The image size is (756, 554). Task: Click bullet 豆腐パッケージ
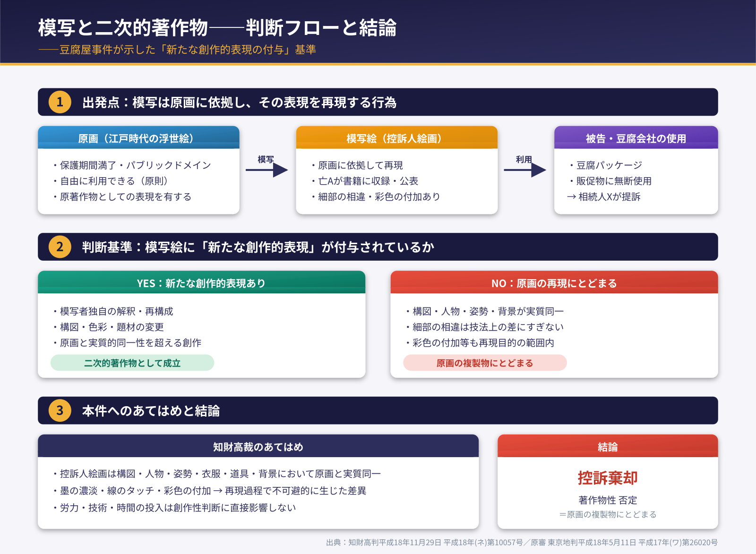click(x=604, y=165)
